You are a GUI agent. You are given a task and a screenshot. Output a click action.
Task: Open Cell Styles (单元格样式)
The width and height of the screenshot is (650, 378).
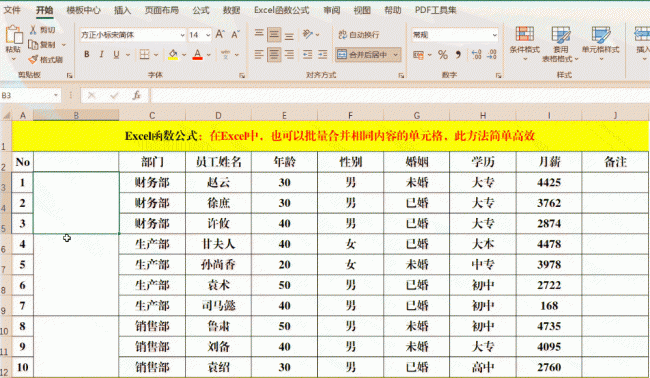point(600,44)
